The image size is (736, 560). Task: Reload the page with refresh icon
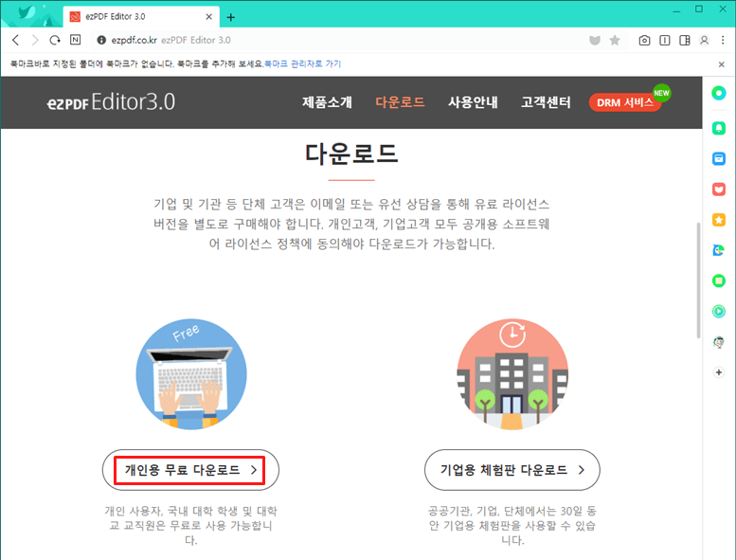tap(55, 41)
